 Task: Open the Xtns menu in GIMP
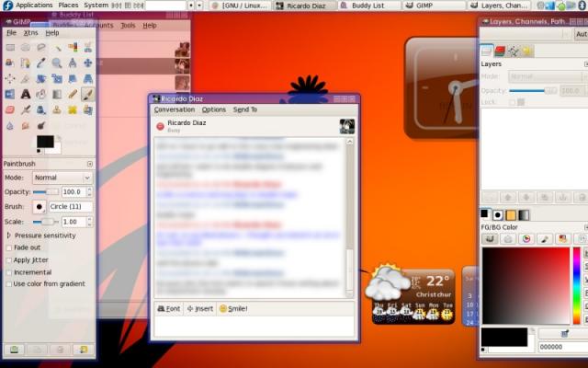(30, 33)
